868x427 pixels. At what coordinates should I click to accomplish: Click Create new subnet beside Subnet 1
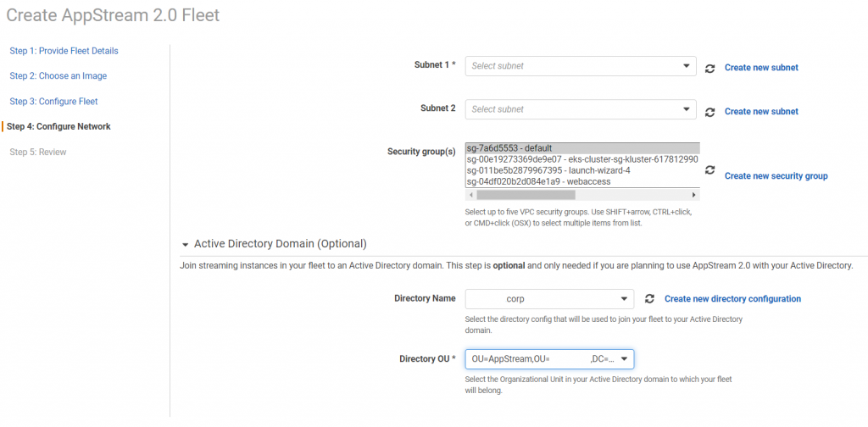pos(761,68)
